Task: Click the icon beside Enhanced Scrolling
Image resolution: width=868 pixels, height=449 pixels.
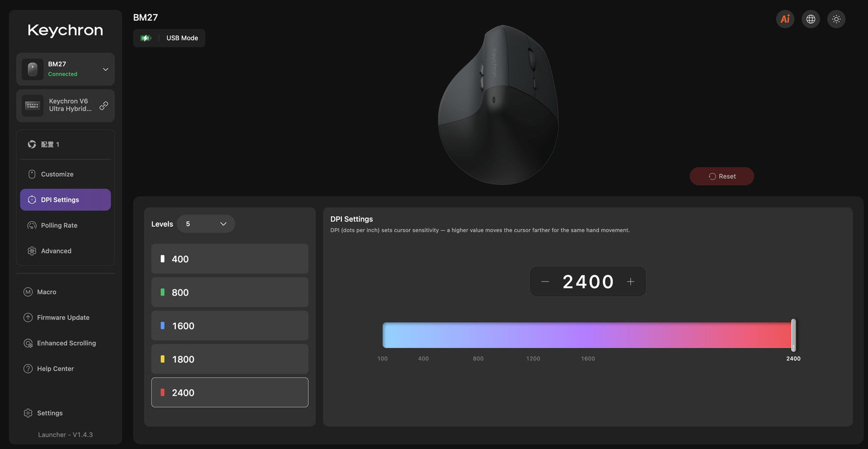Action: 28,343
